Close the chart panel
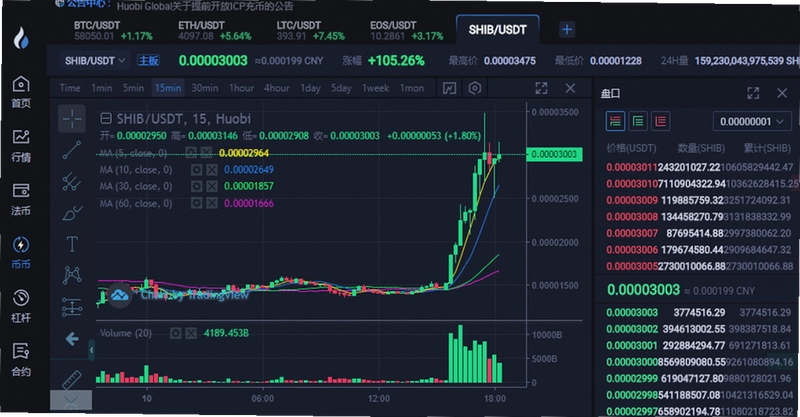Image resolution: width=800 pixels, height=417 pixels. pos(570,88)
